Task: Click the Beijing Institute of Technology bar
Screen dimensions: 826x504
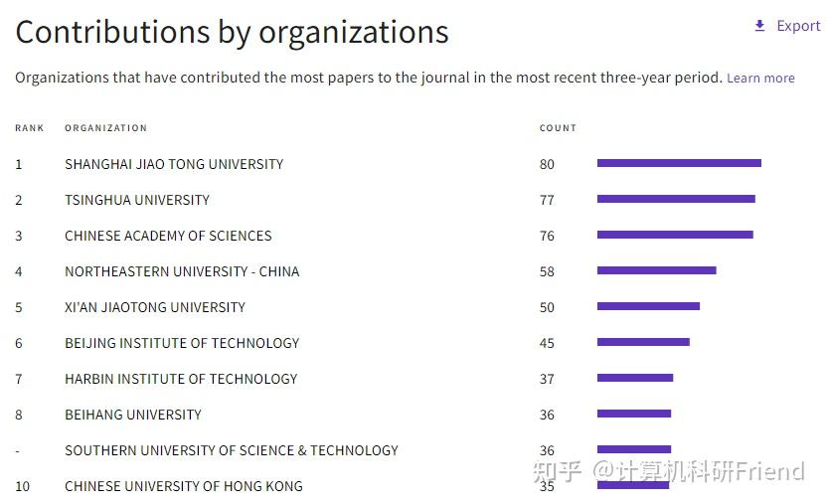Action: (643, 342)
